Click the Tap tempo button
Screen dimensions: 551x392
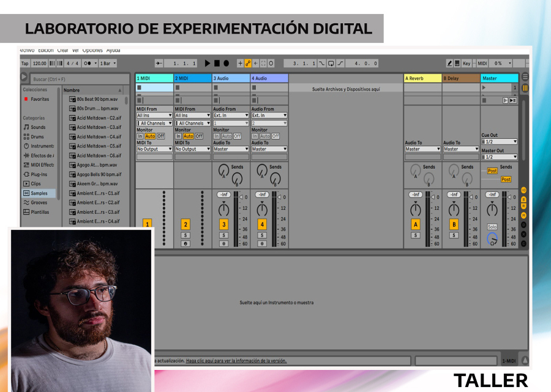coord(24,64)
